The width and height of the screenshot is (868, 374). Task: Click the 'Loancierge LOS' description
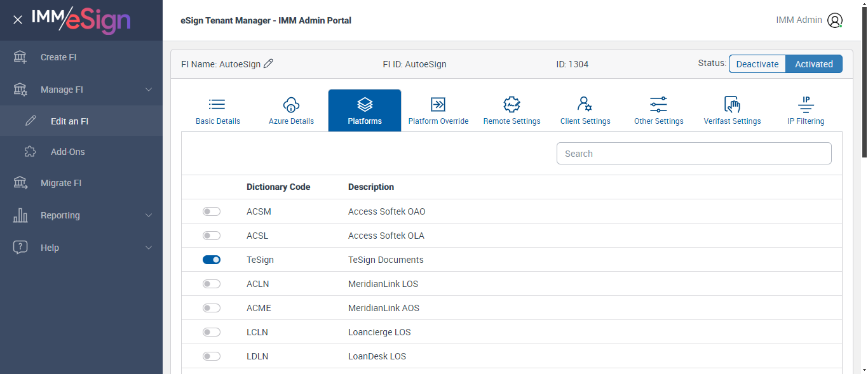(379, 332)
